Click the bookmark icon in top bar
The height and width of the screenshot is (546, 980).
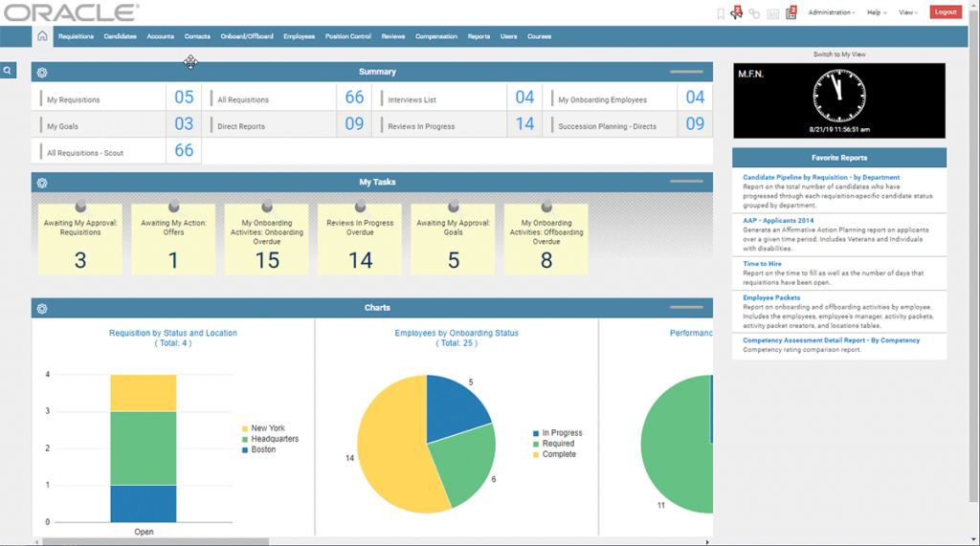[721, 13]
